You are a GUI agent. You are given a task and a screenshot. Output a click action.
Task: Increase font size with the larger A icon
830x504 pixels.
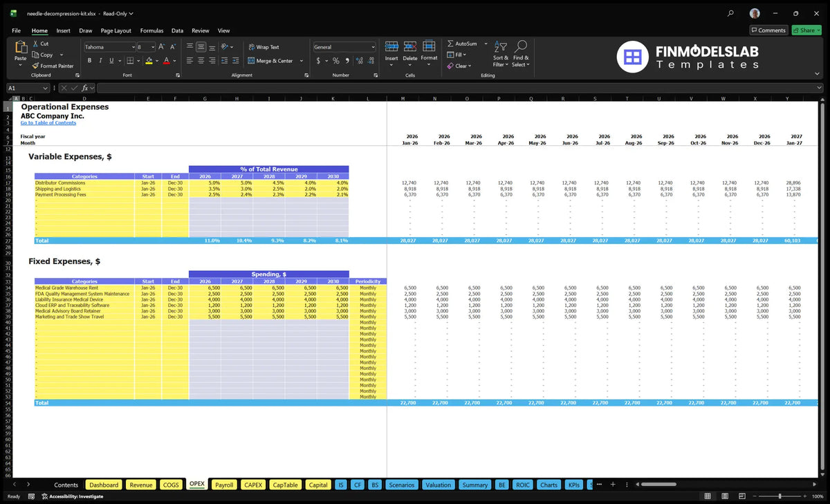[x=161, y=47]
